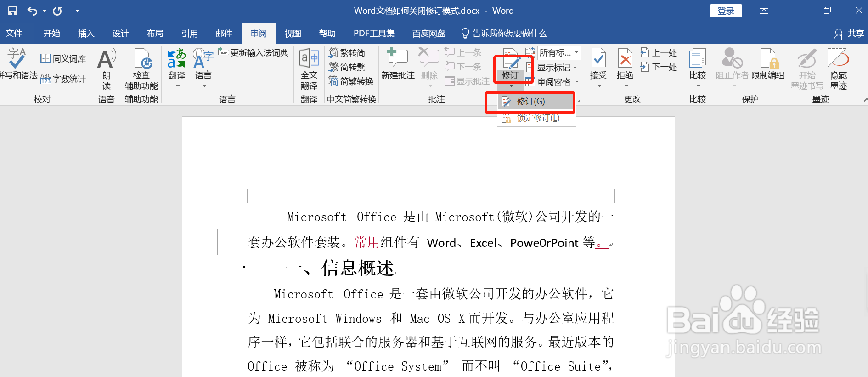
Task: Open 简繁转换 conversion dialog
Action: click(351, 81)
